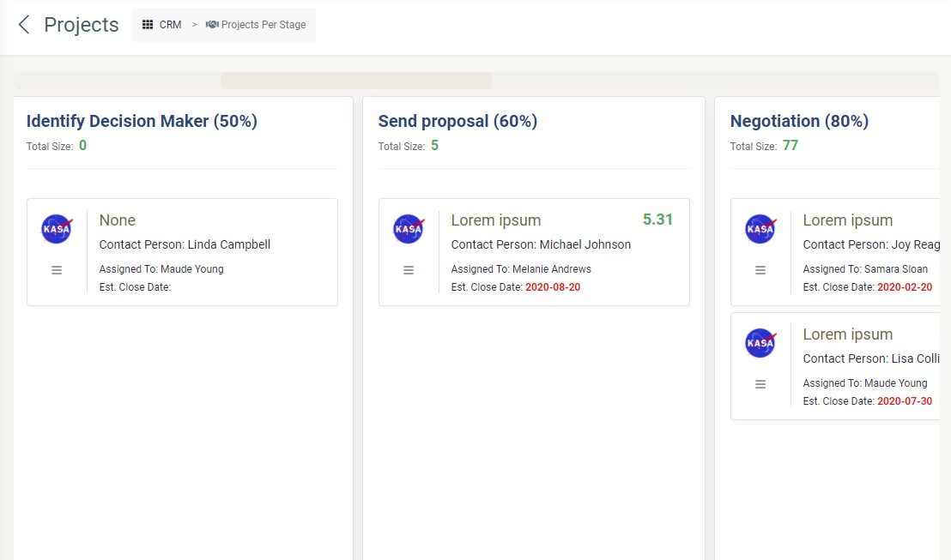Screen dimensions: 951x560
Task: Click the back arrow next to Projects
Action: pos(24,25)
